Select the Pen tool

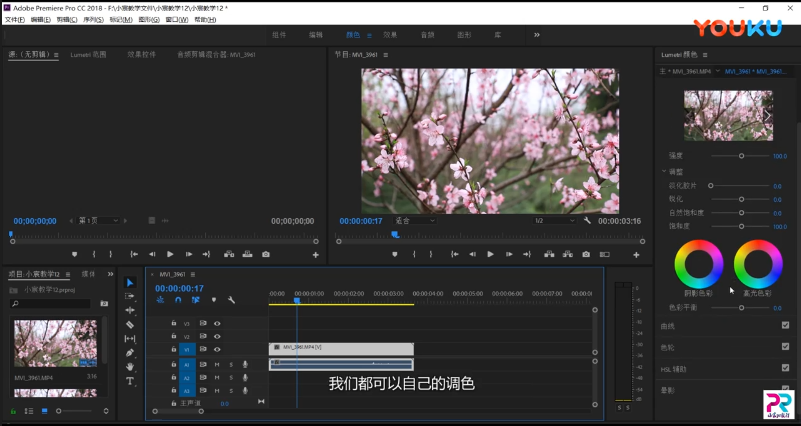click(x=130, y=352)
